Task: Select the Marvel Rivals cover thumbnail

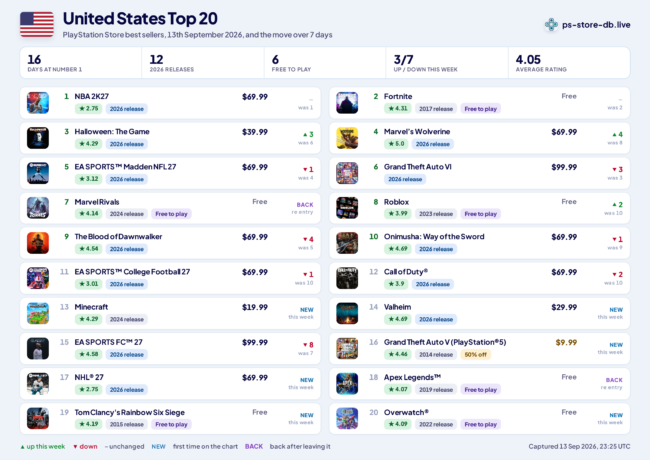Action: pos(38,208)
